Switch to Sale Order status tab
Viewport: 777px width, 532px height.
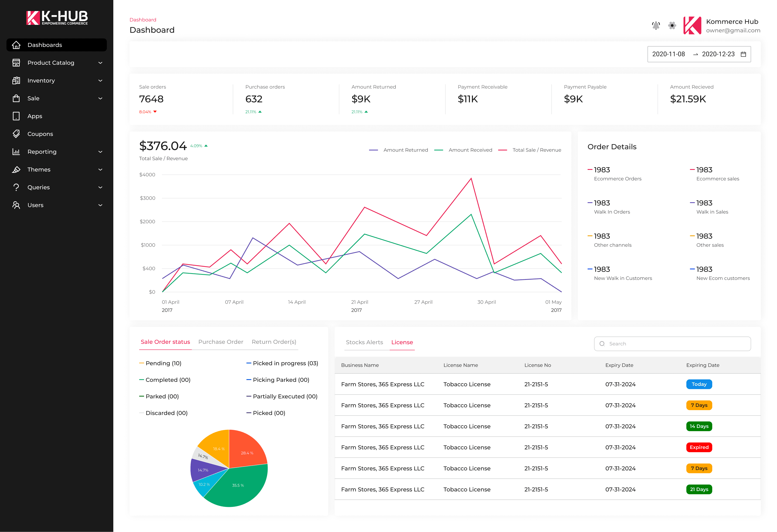click(x=165, y=342)
